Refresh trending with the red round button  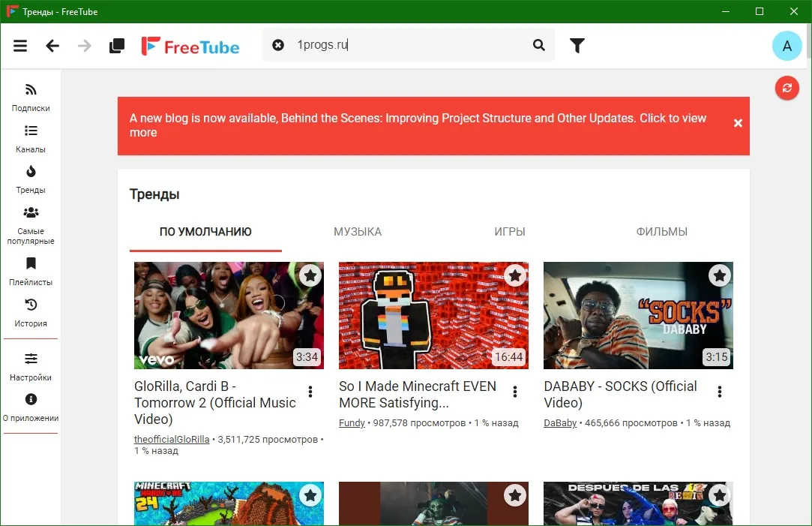tap(787, 88)
